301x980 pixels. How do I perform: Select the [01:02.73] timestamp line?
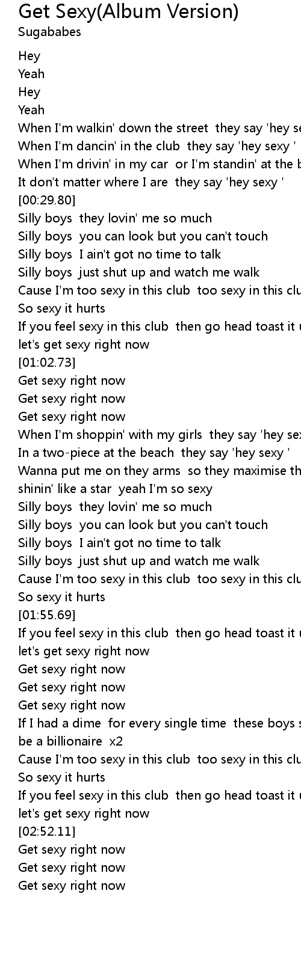pos(47,363)
